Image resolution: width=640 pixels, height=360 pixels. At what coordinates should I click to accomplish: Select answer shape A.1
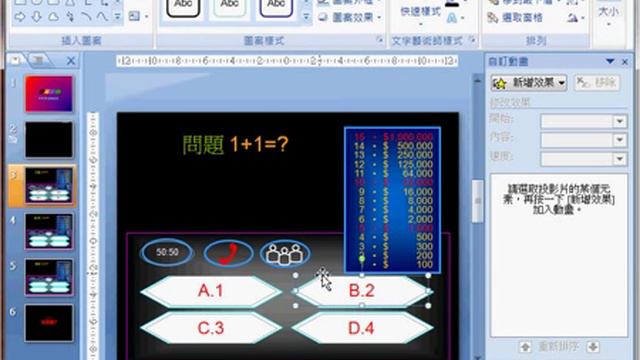coord(211,291)
